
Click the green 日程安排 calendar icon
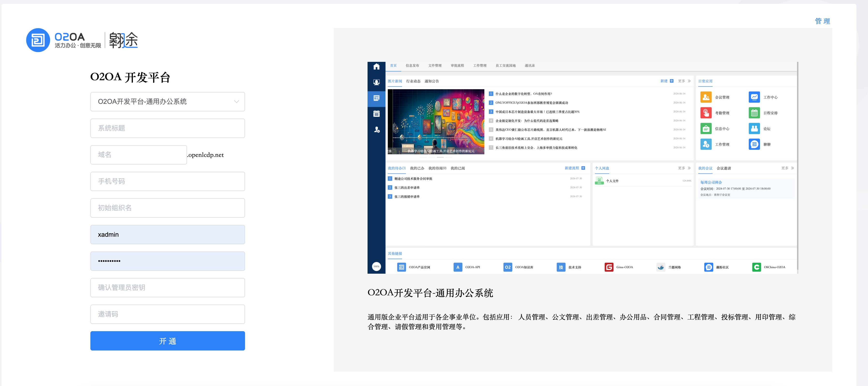(x=754, y=113)
